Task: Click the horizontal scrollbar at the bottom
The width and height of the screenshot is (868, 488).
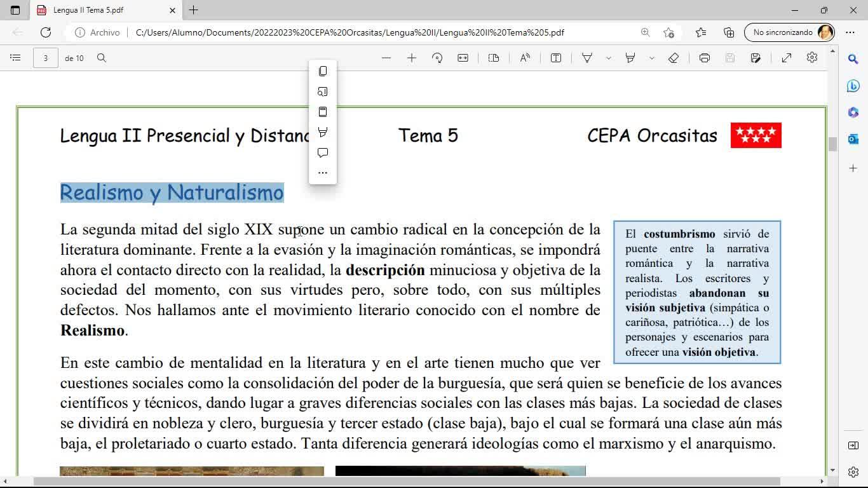Action: (407, 481)
